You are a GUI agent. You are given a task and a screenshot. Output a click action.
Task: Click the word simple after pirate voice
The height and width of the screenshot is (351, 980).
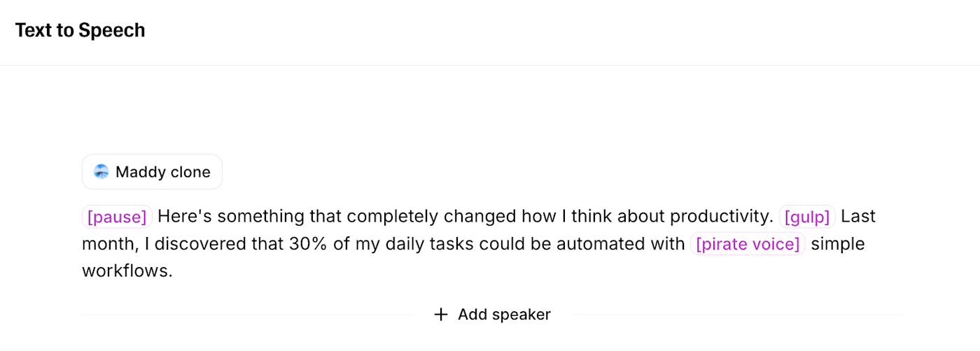click(838, 244)
